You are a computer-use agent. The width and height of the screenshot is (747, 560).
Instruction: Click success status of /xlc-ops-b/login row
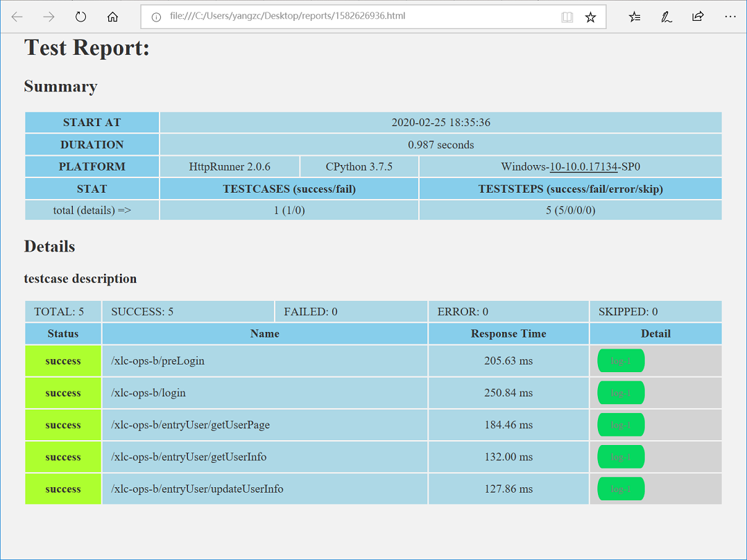[x=63, y=393]
